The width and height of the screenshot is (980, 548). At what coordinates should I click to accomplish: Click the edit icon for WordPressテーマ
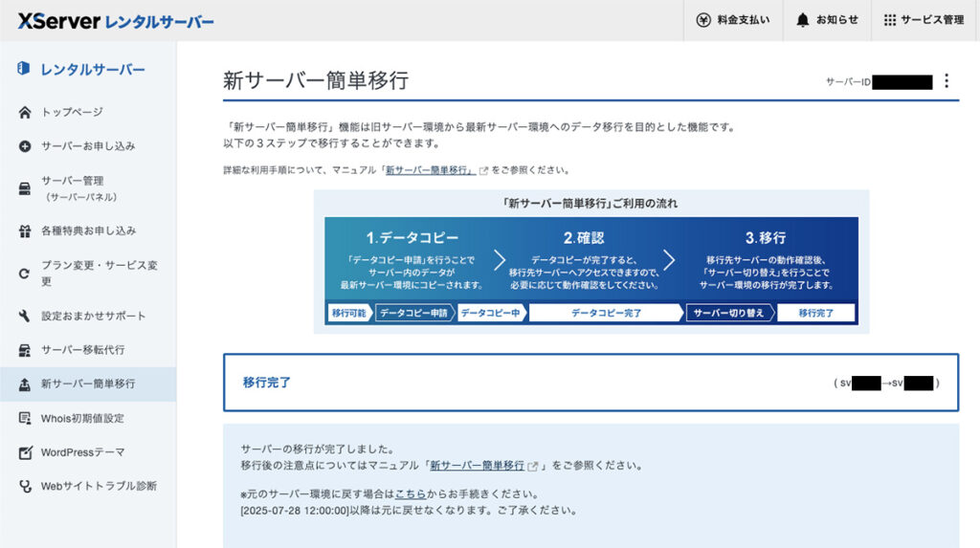pyautogui.click(x=25, y=452)
